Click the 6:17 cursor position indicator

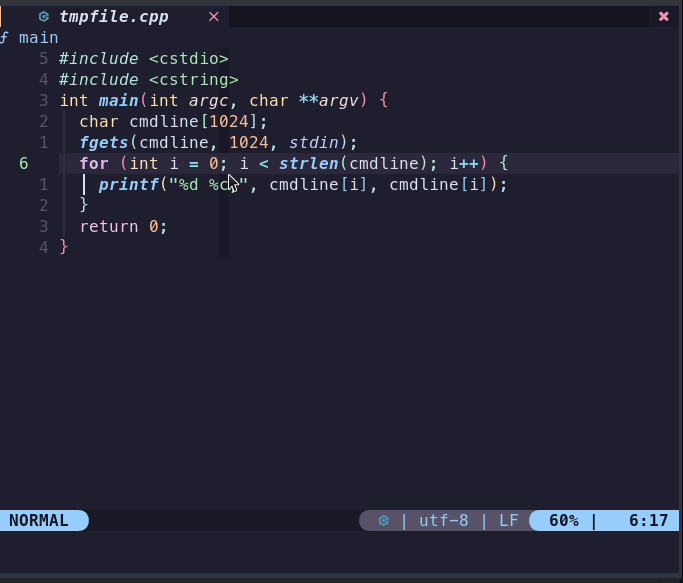648,521
